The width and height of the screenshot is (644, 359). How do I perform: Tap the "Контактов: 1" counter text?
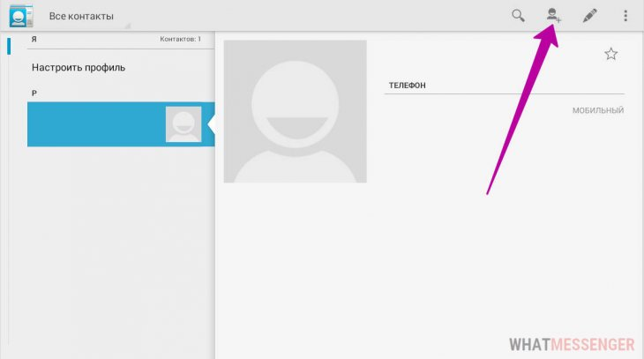pos(180,39)
